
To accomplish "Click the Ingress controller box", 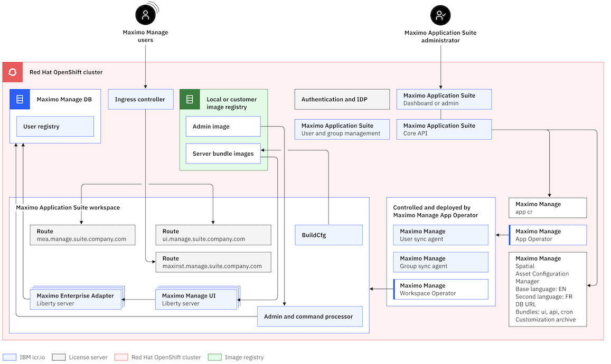I will [x=140, y=99].
